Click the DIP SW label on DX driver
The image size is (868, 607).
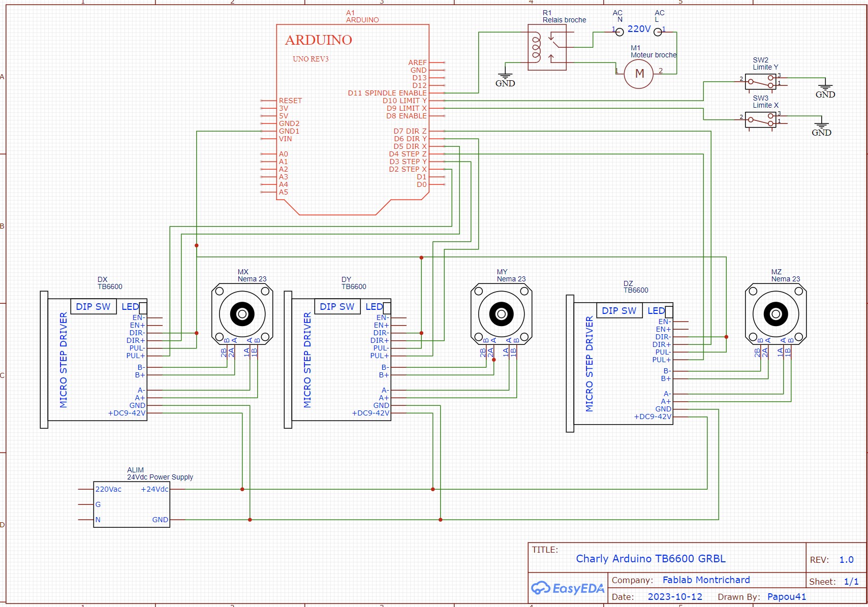click(x=93, y=307)
